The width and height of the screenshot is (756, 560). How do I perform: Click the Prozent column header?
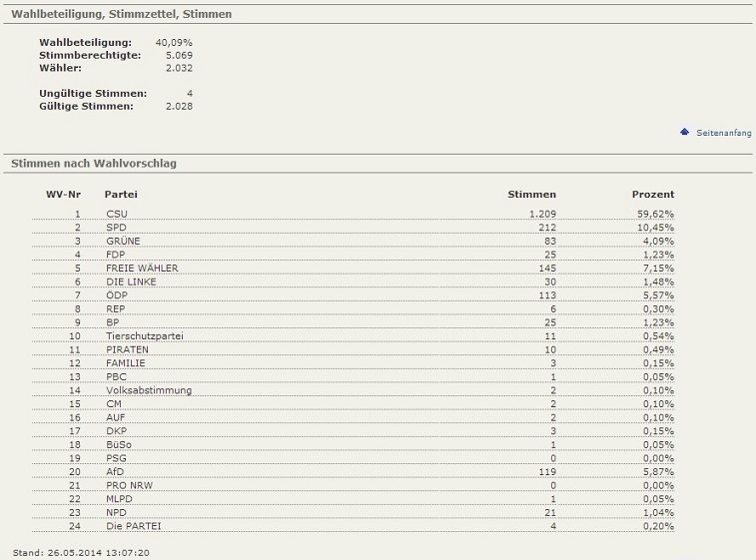point(653,195)
